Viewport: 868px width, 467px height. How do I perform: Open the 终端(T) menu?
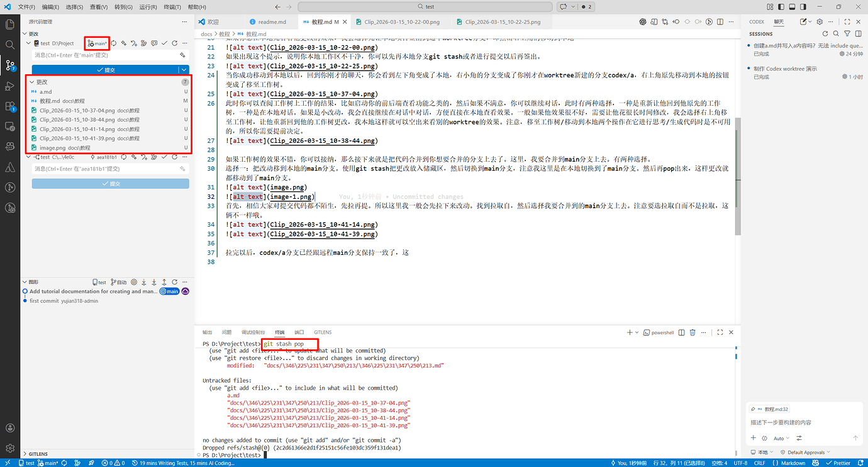(x=172, y=7)
